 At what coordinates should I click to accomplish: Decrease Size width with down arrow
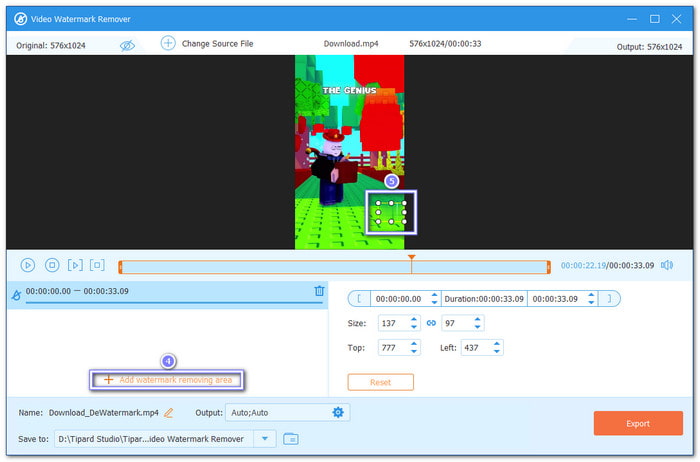point(414,327)
